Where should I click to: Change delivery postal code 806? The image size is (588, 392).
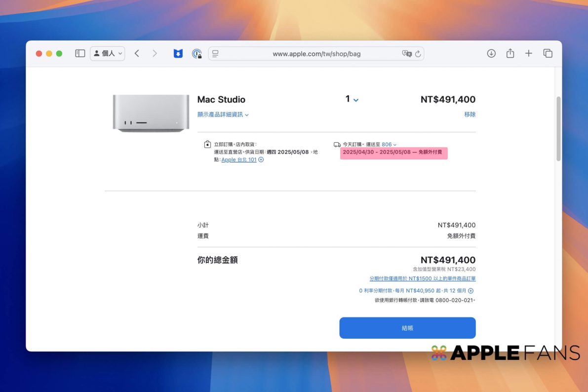pos(389,145)
